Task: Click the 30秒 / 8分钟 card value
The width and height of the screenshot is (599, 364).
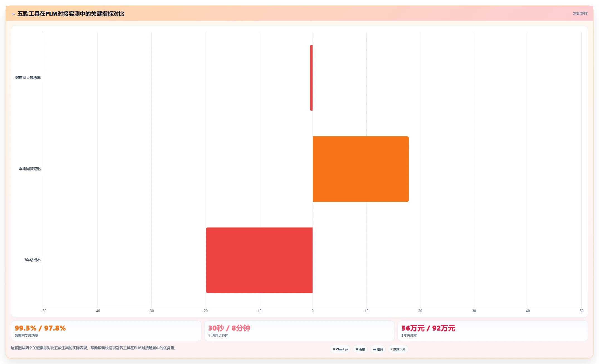Action: pyautogui.click(x=229, y=328)
